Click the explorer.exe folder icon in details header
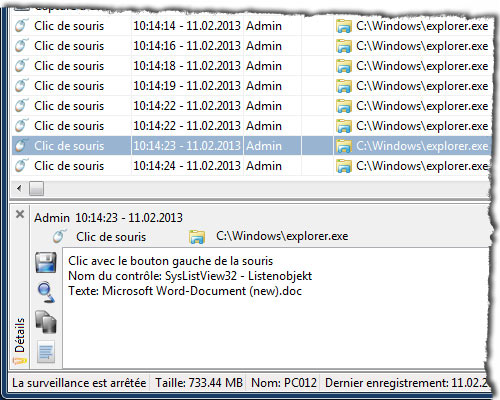Screen dimensions: 500x400 [197, 237]
